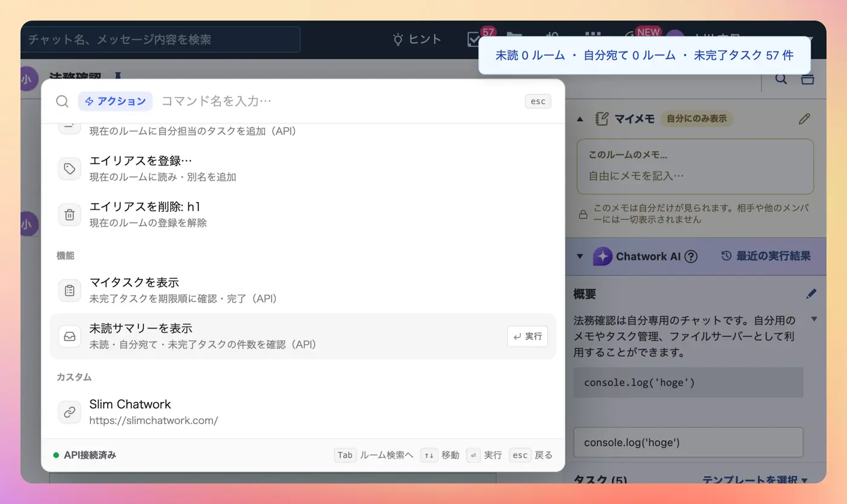Click the Chatwork AI sparkle logo
Image resolution: width=847 pixels, height=504 pixels.
603,257
